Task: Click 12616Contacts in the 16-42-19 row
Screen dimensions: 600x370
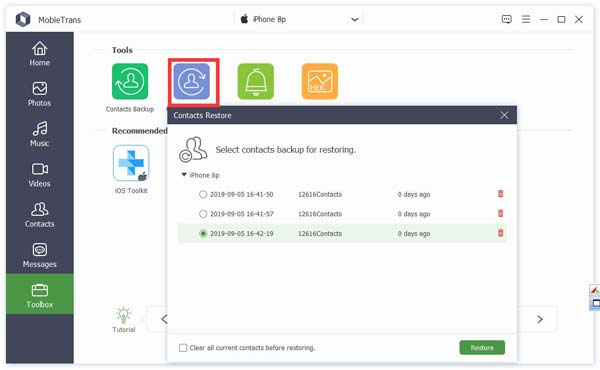Action: coord(320,233)
